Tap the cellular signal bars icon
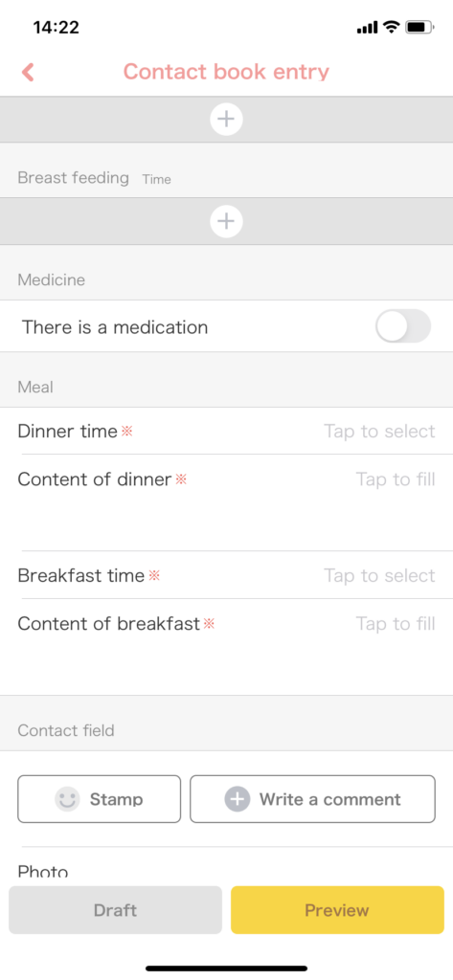This screenshot has width=453, height=980. (367, 28)
